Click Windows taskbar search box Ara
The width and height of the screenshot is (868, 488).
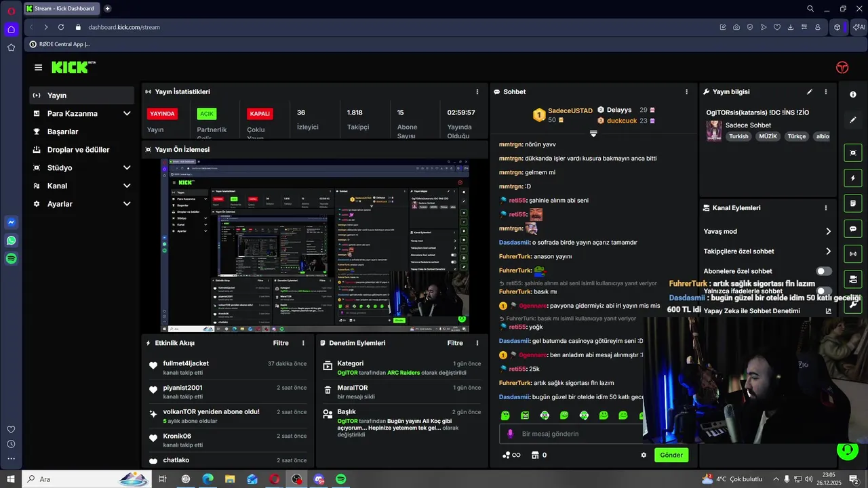[x=87, y=479]
